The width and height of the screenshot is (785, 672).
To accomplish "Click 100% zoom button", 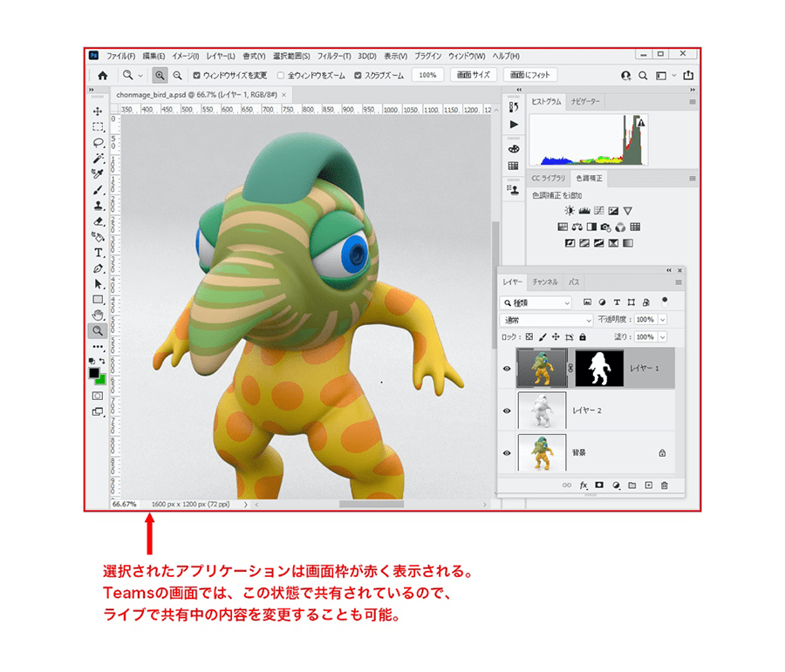I will 427,75.
